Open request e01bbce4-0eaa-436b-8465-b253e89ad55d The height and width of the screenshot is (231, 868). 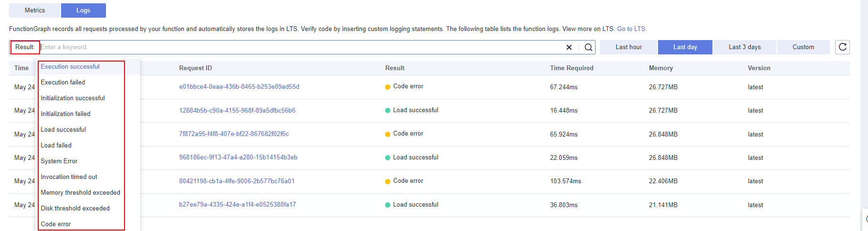point(239,87)
